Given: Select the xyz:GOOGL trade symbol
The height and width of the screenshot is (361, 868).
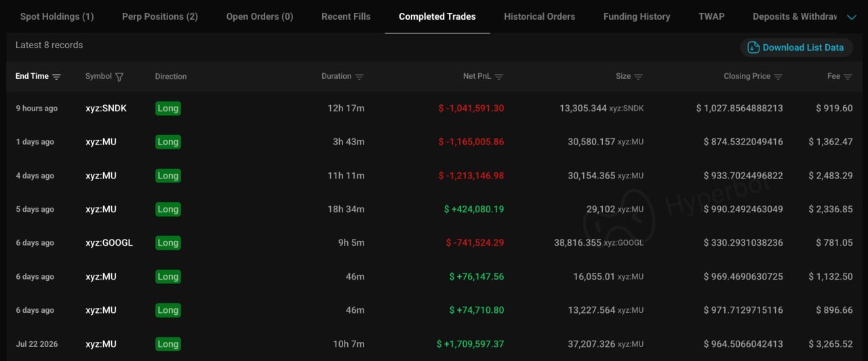Looking at the screenshot, I should click(109, 243).
